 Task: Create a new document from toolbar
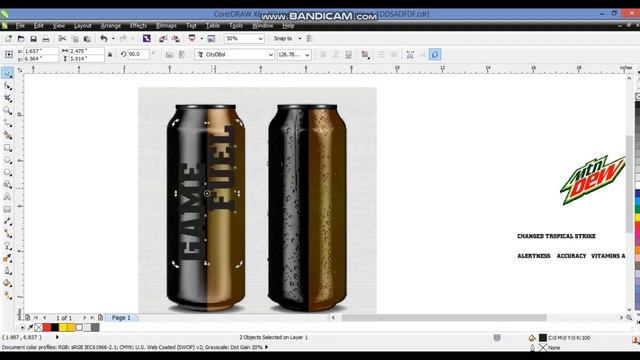tap(8, 38)
